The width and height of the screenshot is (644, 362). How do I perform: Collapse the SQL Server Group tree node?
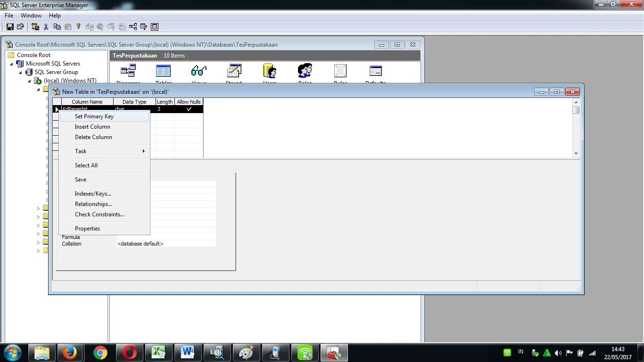pyautogui.click(x=20, y=72)
